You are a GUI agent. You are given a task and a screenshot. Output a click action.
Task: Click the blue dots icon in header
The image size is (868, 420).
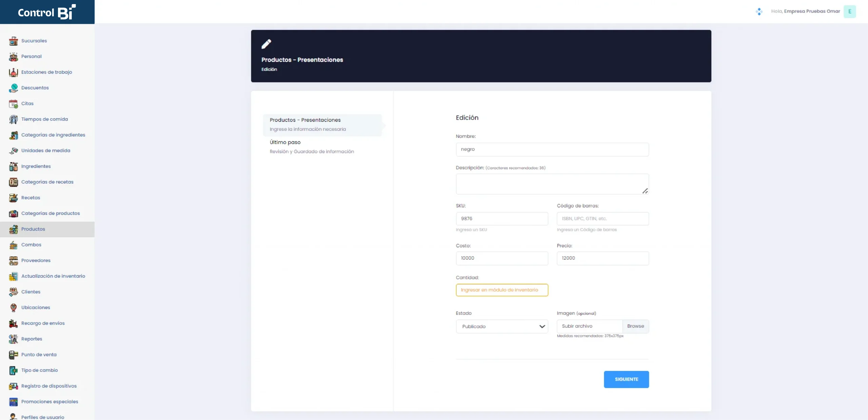point(759,12)
